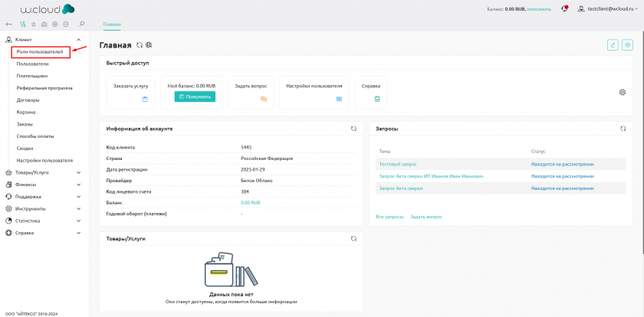Collapse the Клиент sidebar section
The width and height of the screenshot is (644, 317).
pos(79,39)
